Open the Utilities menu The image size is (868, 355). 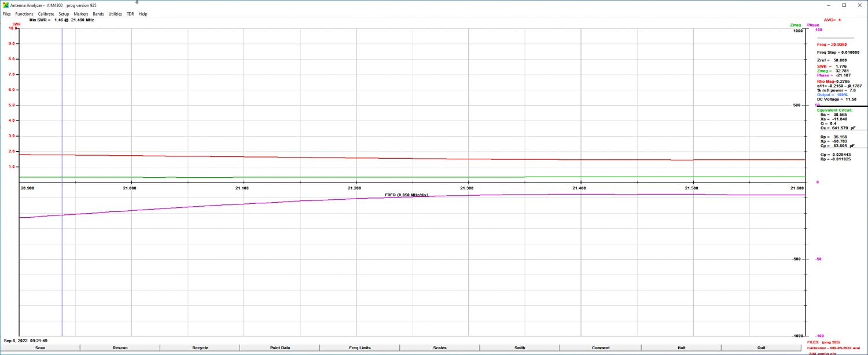click(x=115, y=14)
